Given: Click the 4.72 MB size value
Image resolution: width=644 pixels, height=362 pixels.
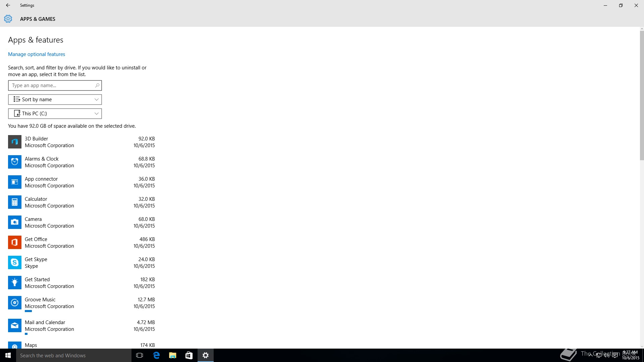Looking at the screenshot, I should [x=146, y=322].
